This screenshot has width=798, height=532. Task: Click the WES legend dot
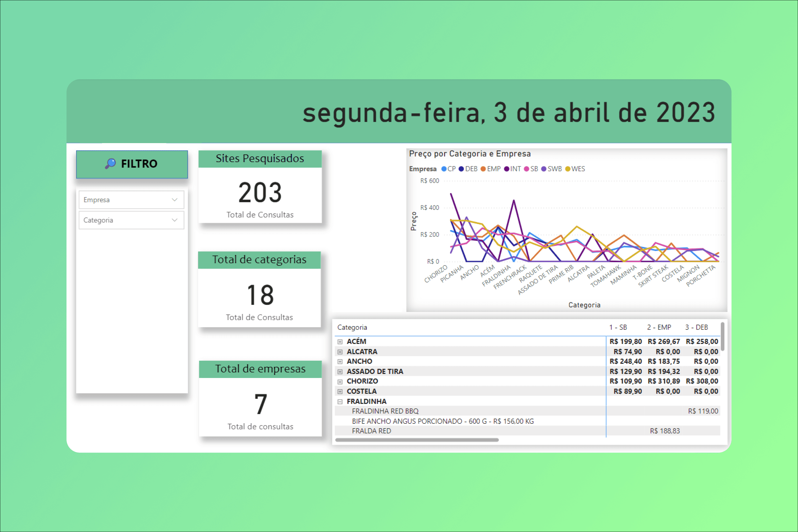(568, 169)
